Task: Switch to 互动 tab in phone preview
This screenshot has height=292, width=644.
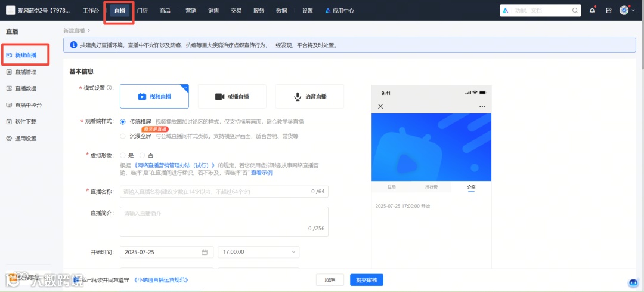Action: coord(391,187)
